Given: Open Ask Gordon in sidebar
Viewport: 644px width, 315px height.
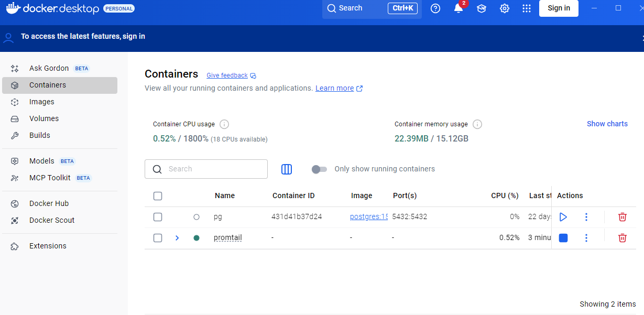Looking at the screenshot, I should (x=60, y=68).
